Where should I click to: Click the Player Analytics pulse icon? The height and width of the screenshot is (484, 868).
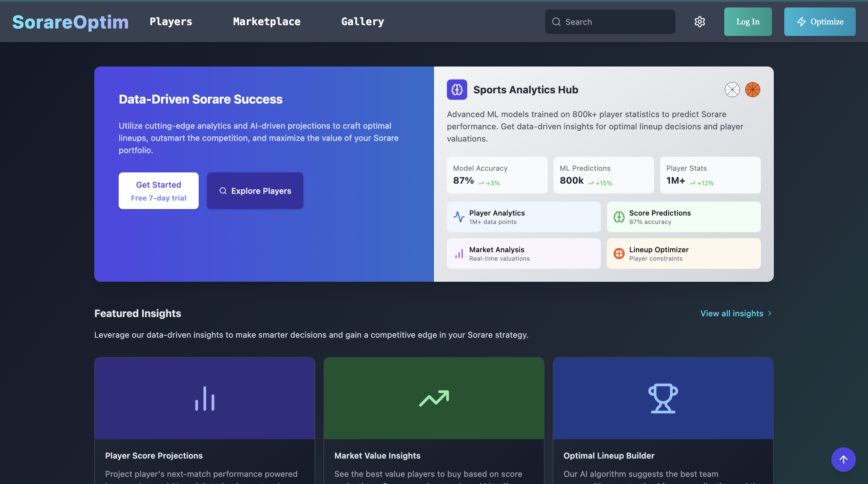(459, 217)
